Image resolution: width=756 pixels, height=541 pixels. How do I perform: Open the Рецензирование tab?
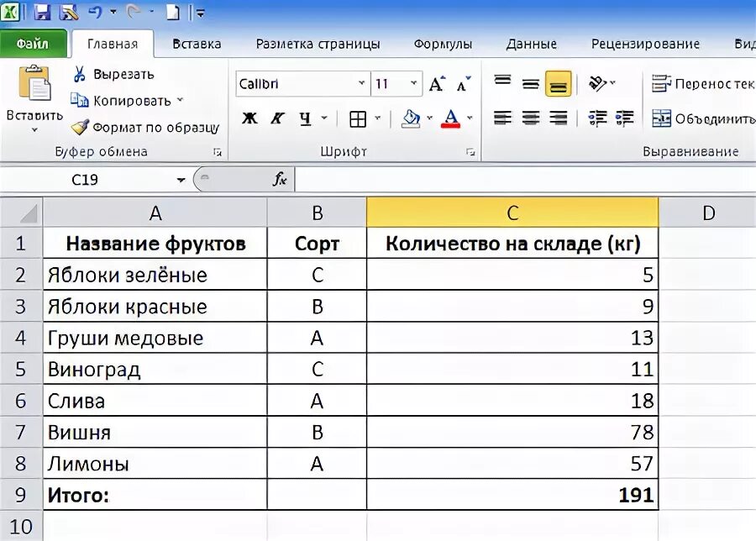(645, 44)
